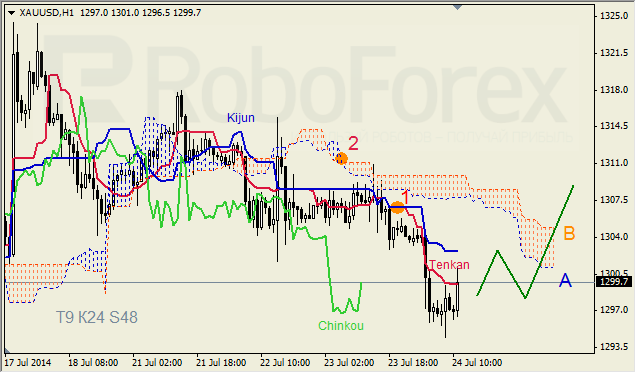Click the 1318.0 price scale label

click(x=614, y=90)
